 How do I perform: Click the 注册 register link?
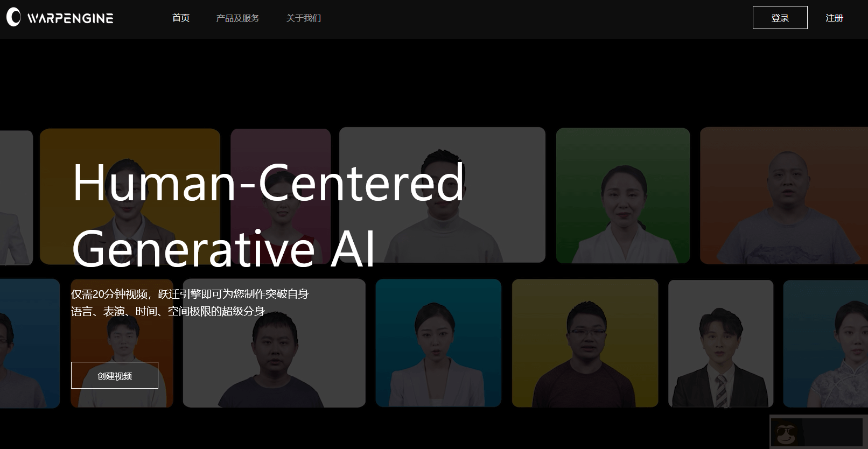pos(834,18)
